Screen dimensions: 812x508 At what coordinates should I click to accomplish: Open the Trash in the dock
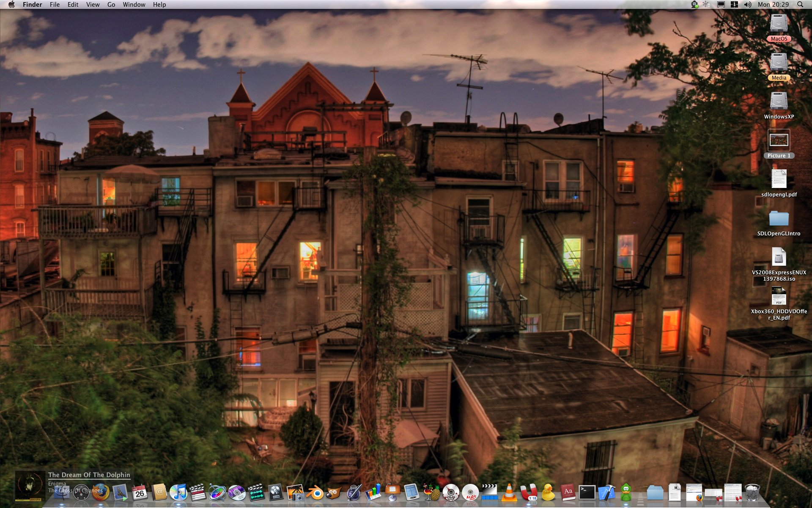[x=752, y=492]
